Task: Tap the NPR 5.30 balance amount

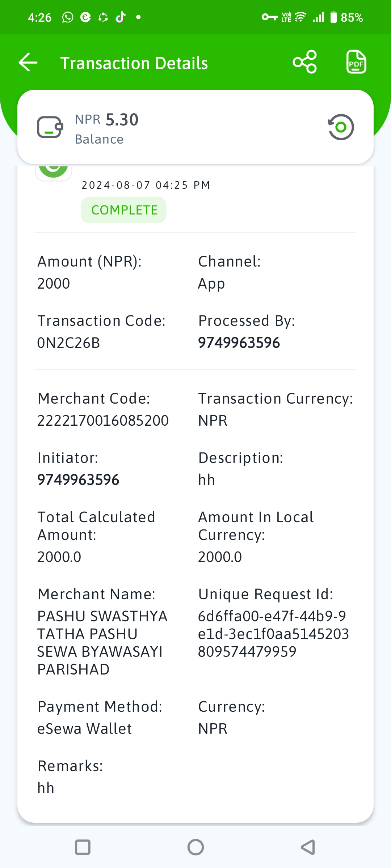Action: (x=107, y=120)
